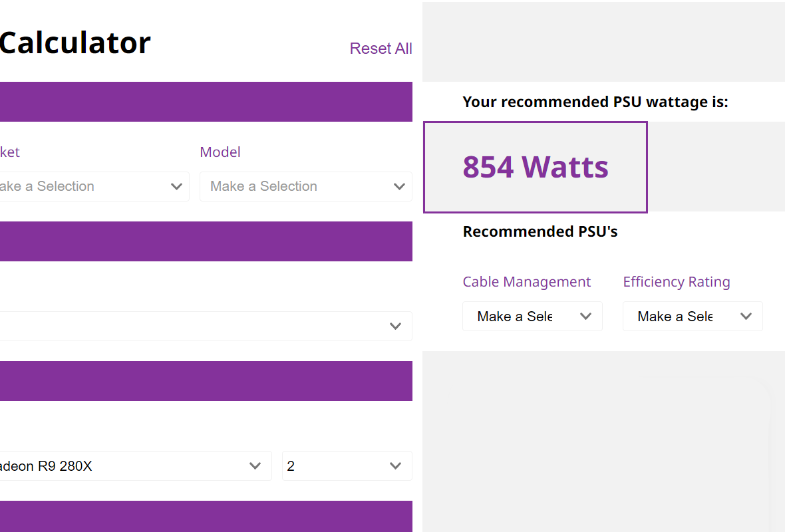Click the chevron arrow on the Radeon R9 280X selector

(x=255, y=466)
